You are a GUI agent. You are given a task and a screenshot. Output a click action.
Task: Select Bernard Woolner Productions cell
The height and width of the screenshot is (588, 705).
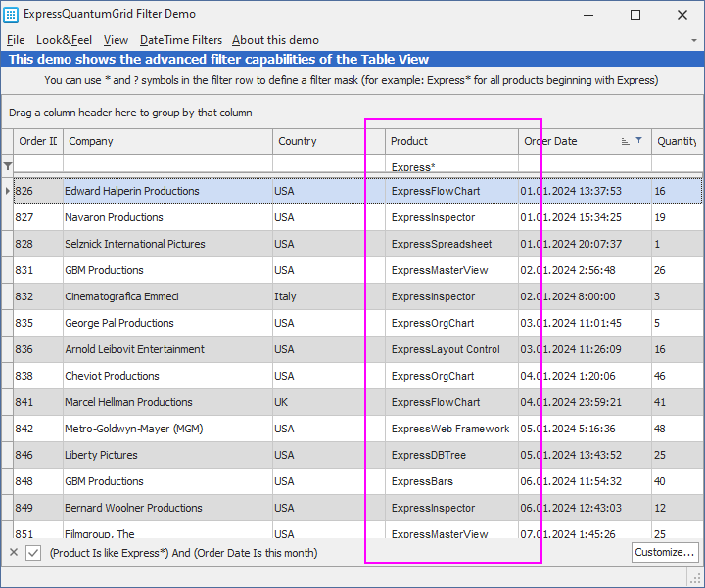[167, 508]
